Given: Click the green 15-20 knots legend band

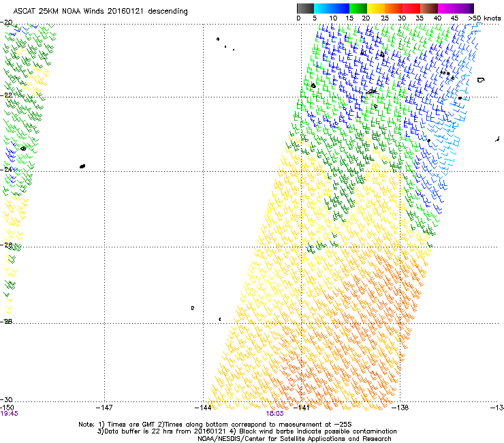Looking at the screenshot, I should tap(358, 8).
